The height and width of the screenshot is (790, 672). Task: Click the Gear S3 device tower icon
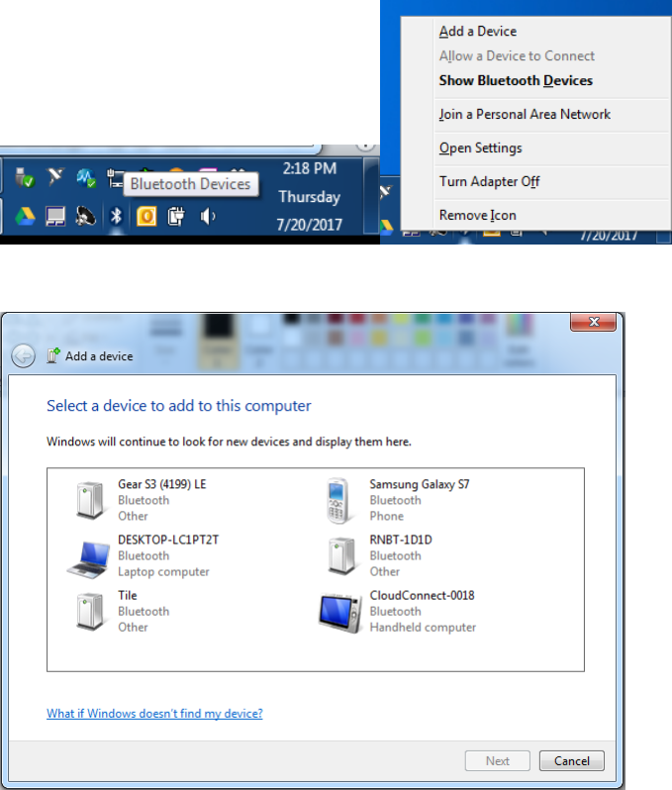click(x=90, y=500)
